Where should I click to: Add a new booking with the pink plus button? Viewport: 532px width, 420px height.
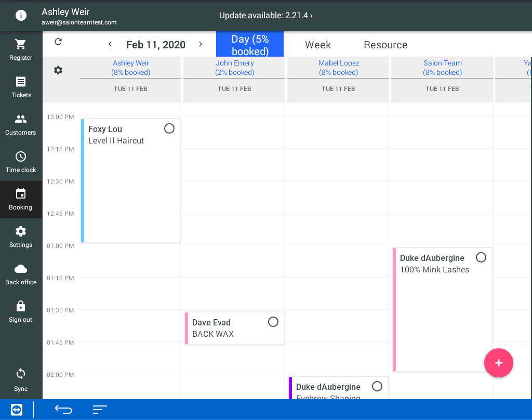click(x=499, y=363)
